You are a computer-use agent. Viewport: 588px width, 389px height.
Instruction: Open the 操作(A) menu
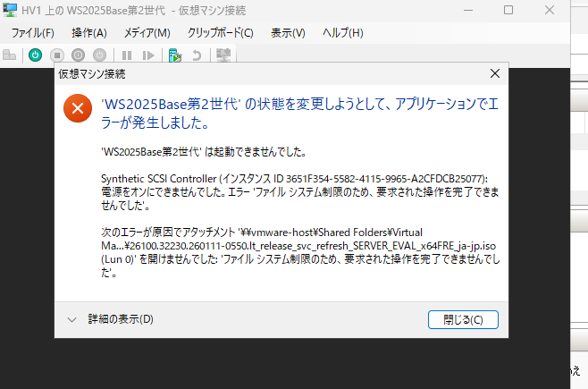coord(88,32)
